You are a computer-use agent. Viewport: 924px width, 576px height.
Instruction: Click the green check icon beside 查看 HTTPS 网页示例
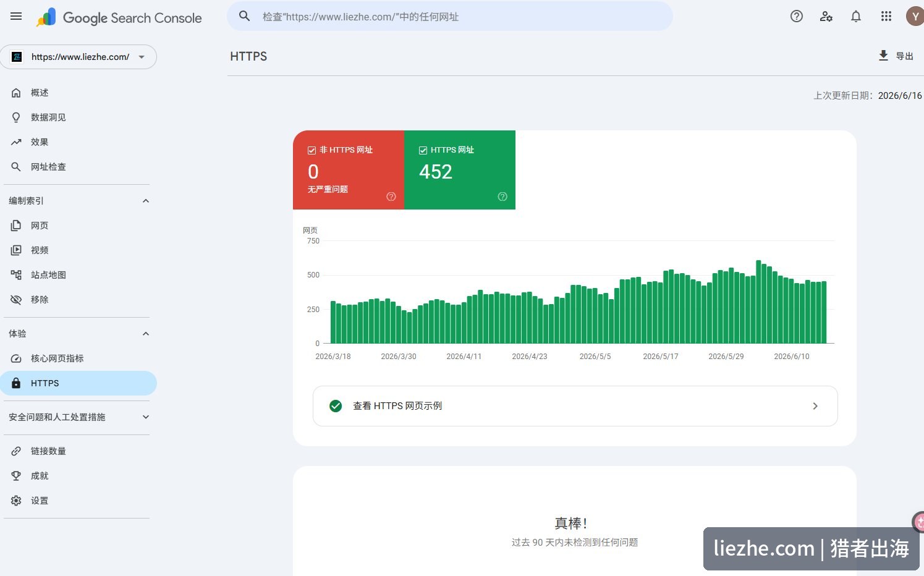click(336, 406)
